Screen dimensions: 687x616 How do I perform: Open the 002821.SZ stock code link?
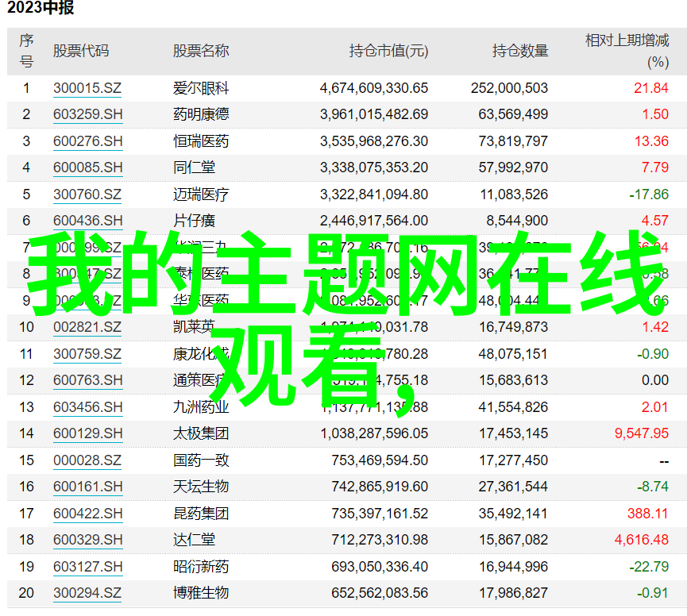click(87, 327)
